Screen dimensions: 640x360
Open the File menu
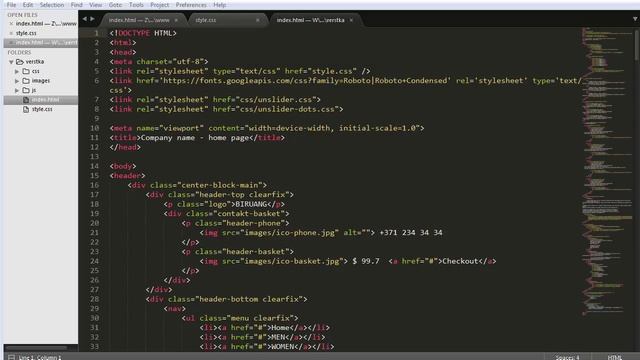pyautogui.click(x=11, y=5)
